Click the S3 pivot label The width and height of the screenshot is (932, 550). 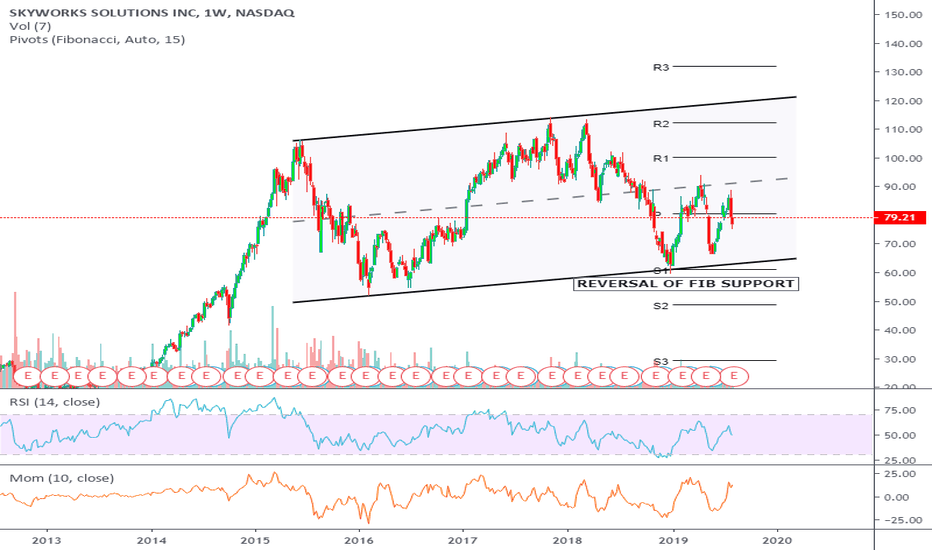coord(661,362)
